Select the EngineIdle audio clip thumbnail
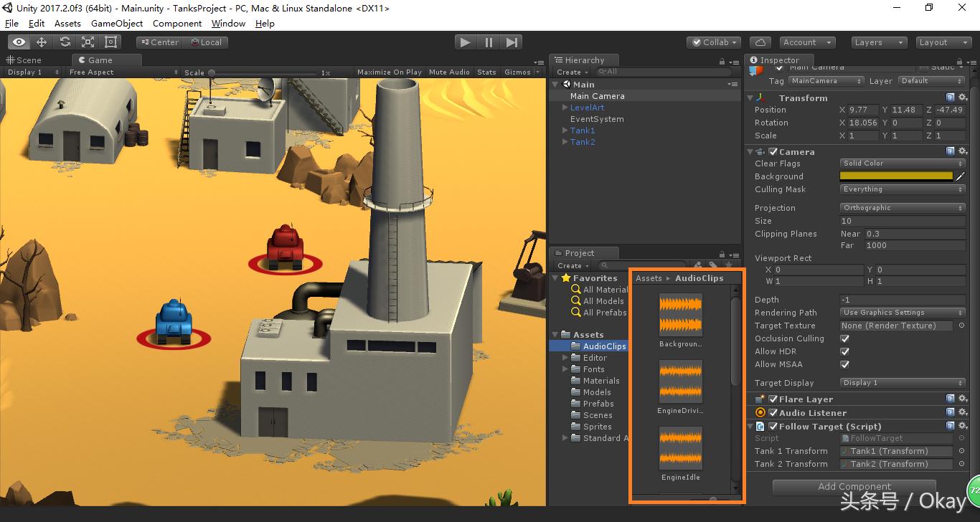Viewport: 980px width, 522px height. click(x=680, y=447)
